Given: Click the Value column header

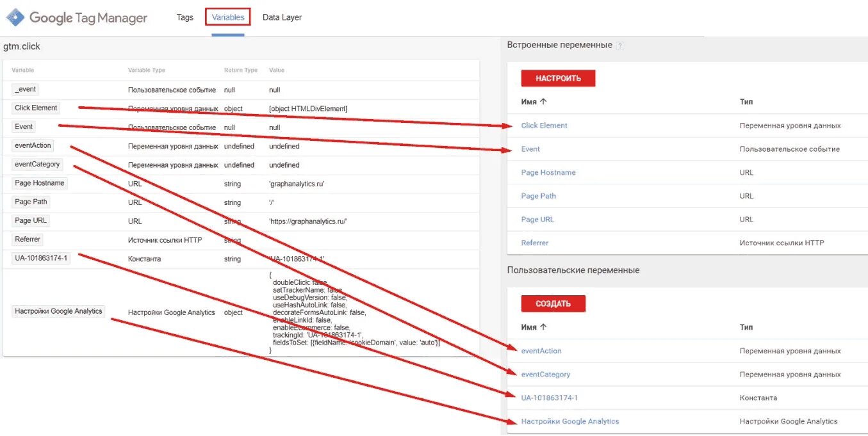Looking at the screenshot, I should click(x=277, y=70).
